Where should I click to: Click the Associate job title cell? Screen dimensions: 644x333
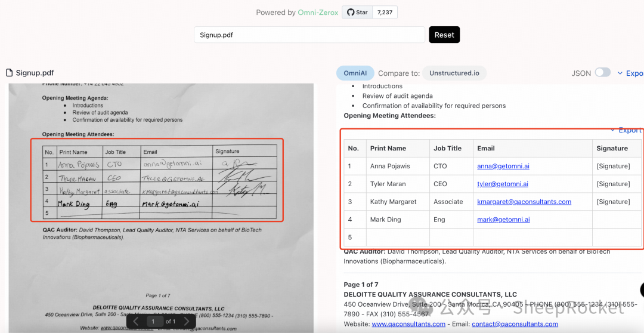pyautogui.click(x=451, y=202)
